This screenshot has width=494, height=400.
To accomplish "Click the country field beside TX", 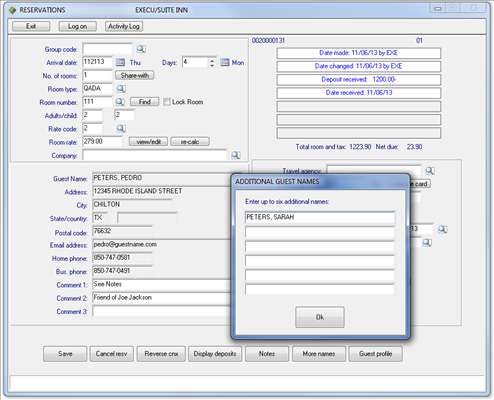I will [x=147, y=218].
